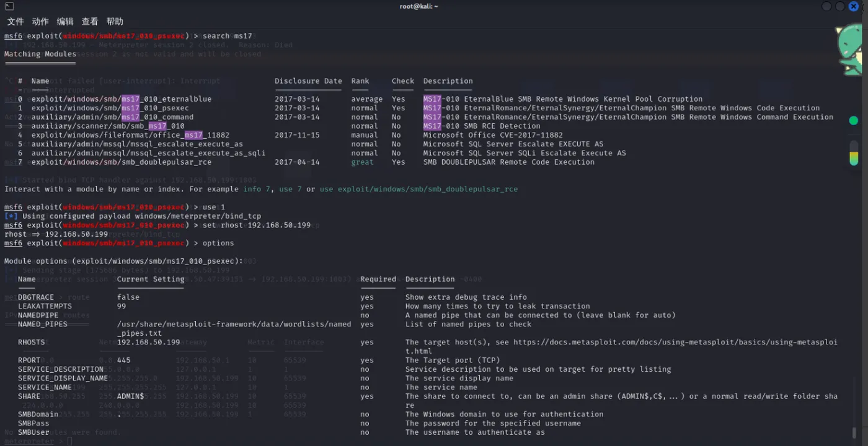Click "Microsoft Office CVE-2017-11882" description
Viewport: 868px width, 446px height.
click(493, 135)
